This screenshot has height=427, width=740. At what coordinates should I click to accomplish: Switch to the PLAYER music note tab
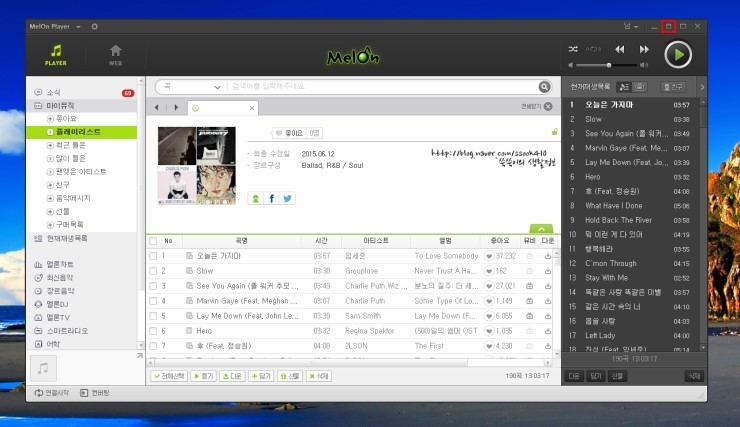(56, 55)
